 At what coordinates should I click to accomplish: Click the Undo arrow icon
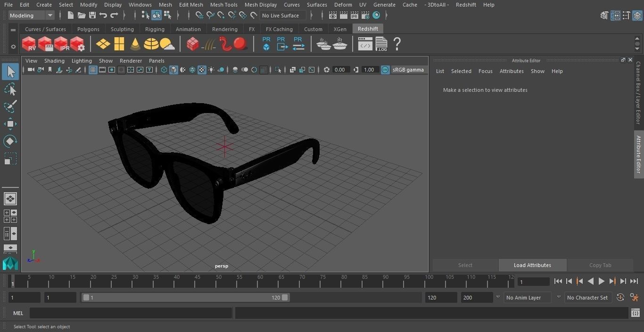(103, 16)
